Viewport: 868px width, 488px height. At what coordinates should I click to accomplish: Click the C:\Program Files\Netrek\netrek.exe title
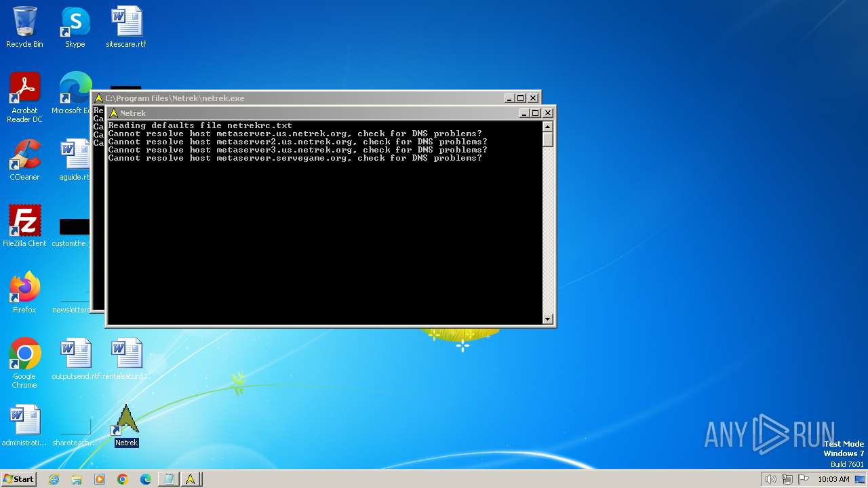174,98
